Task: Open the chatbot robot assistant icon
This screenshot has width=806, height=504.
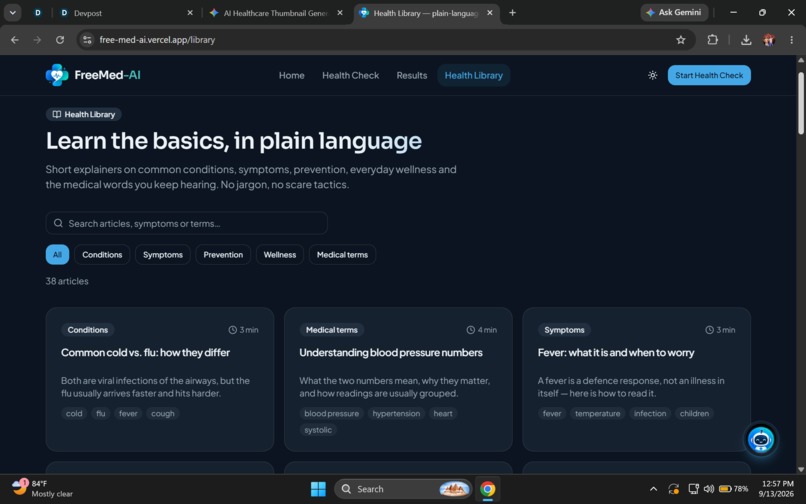Action: 761,440
